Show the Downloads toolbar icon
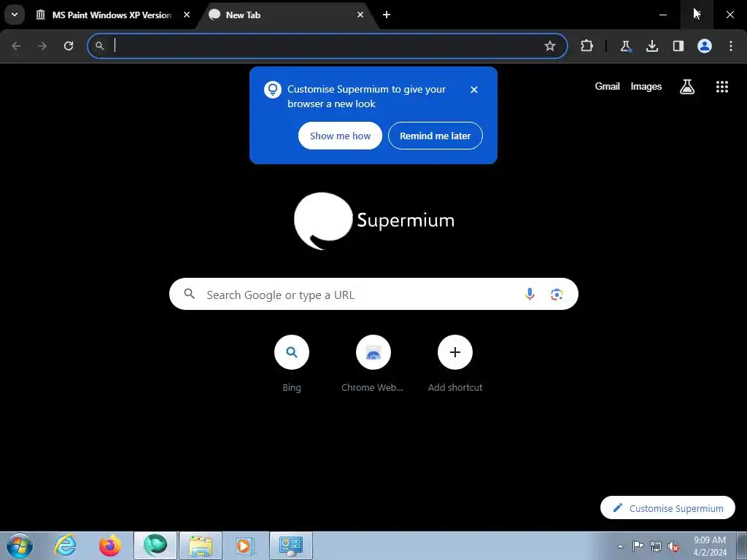 (x=651, y=46)
